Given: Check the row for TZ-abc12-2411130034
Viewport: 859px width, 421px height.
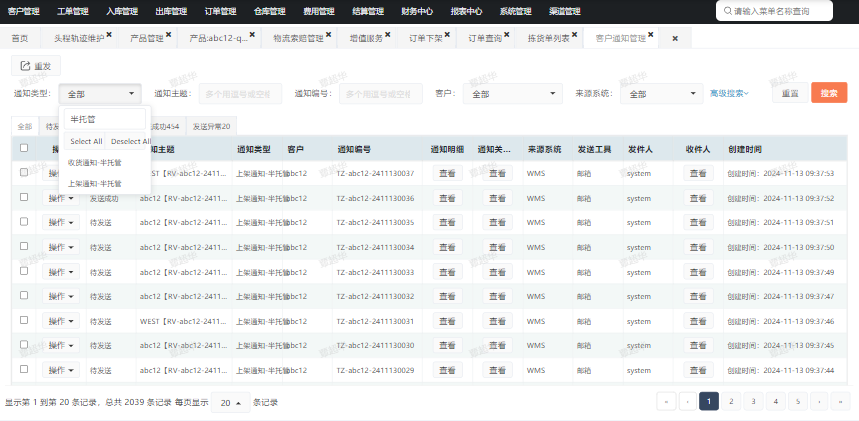Looking at the screenshot, I should click(x=24, y=246).
